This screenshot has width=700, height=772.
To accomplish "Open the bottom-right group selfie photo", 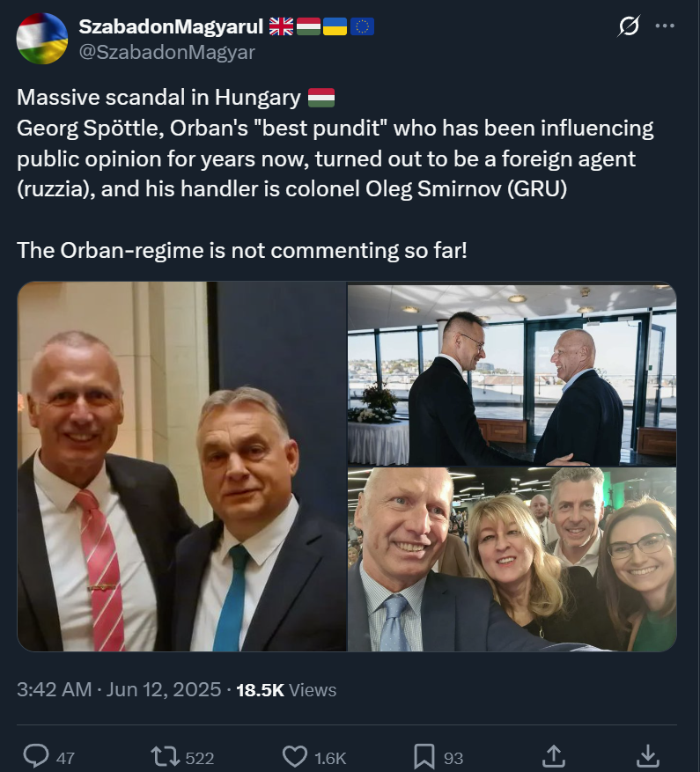I will [512, 559].
